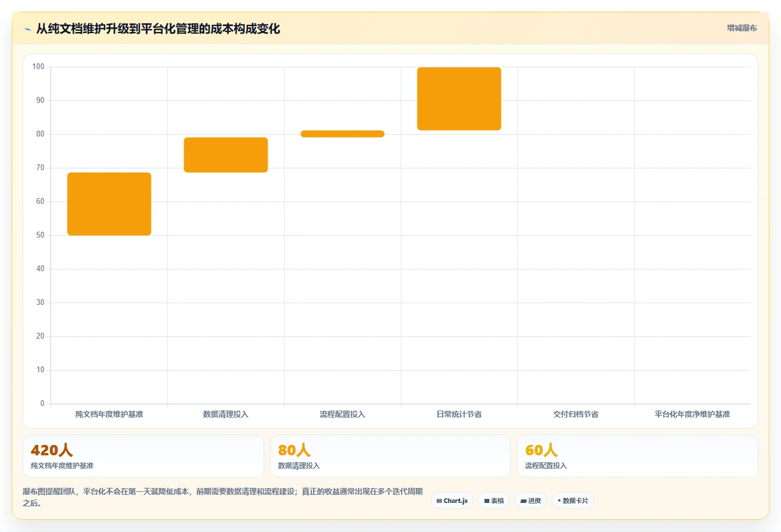Select the 数据清理投入 waterfall bar
This screenshot has width=781, height=532.
[x=226, y=155]
